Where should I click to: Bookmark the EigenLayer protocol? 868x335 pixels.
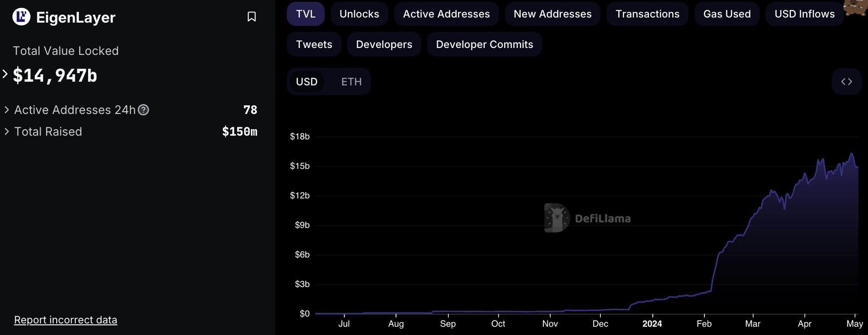click(251, 17)
